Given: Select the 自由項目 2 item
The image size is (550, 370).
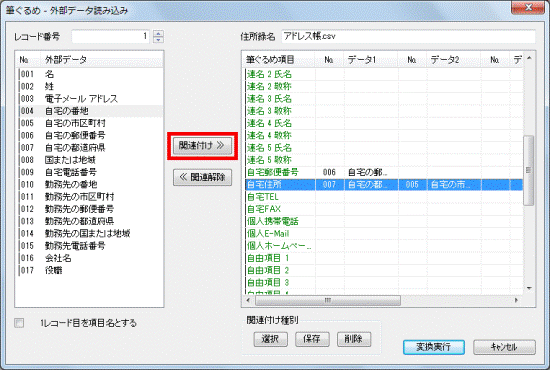Looking at the screenshot, I should 268,270.
